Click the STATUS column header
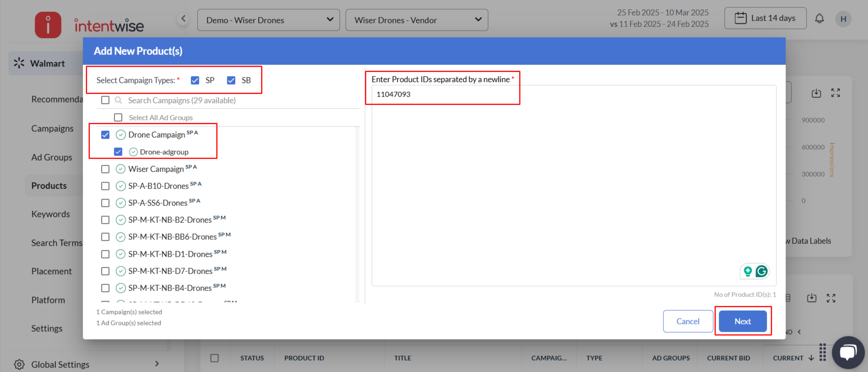 (x=252, y=358)
